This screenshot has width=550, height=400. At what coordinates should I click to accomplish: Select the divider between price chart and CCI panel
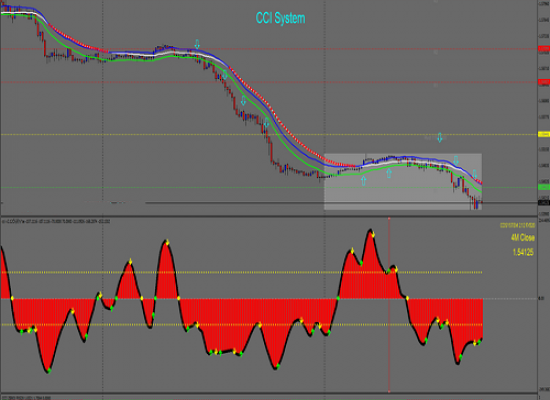click(x=269, y=216)
